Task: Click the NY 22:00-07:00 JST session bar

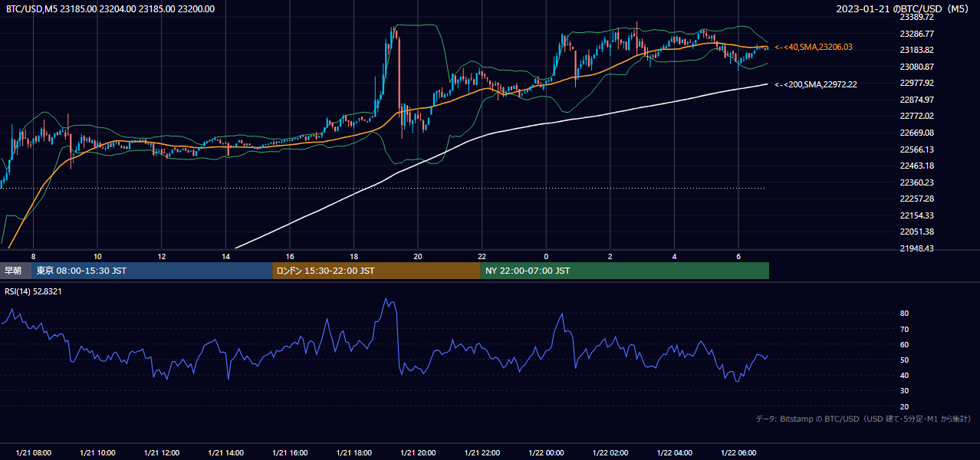Action: pyautogui.click(x=625, y=271)
